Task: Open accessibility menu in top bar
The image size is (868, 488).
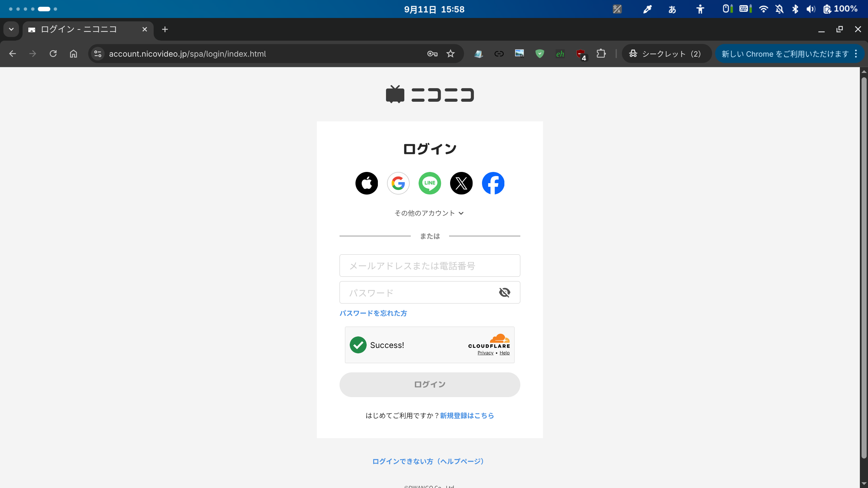Action: point(700,9)
